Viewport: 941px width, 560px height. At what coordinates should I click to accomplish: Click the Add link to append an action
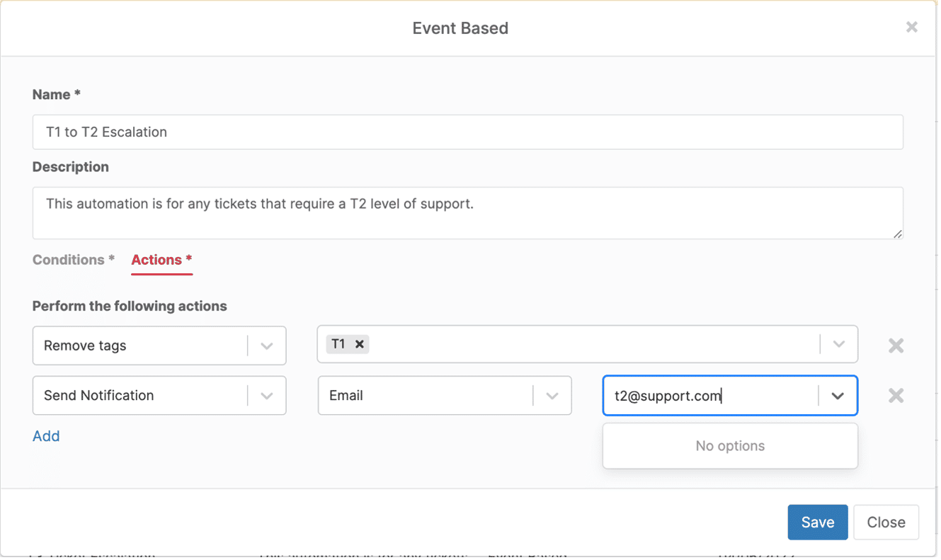(x=46, y=436)
